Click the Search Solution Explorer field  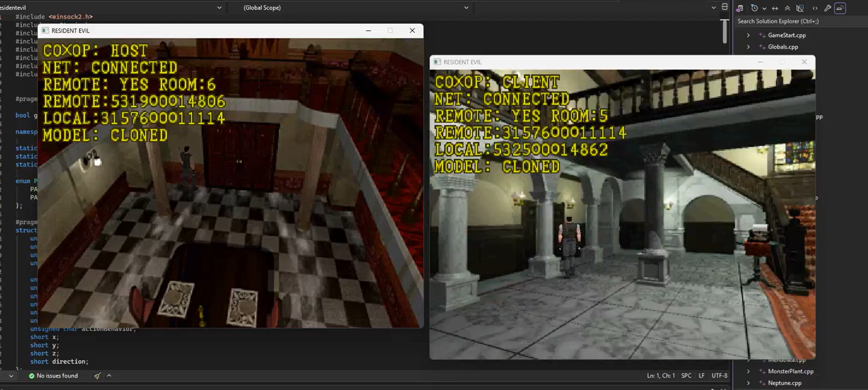801,21
